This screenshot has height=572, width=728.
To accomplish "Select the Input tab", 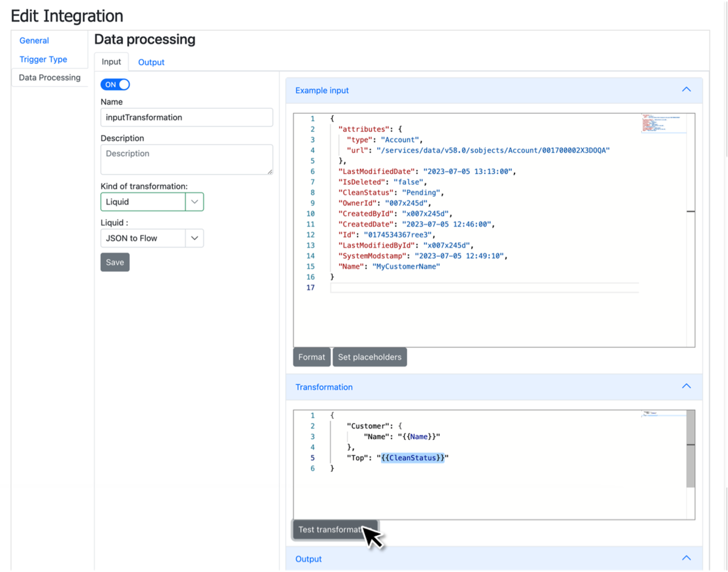I will point(111,62).
